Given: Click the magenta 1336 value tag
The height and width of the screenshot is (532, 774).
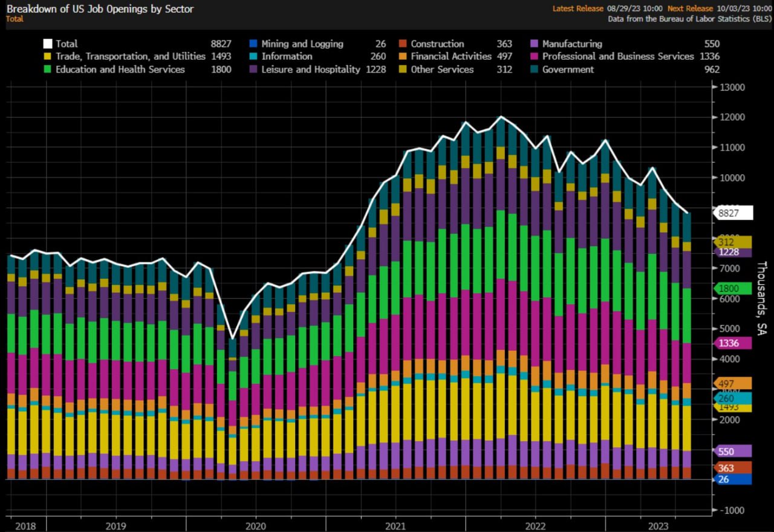Looking at the screenshot, I should tap(732, 343).
